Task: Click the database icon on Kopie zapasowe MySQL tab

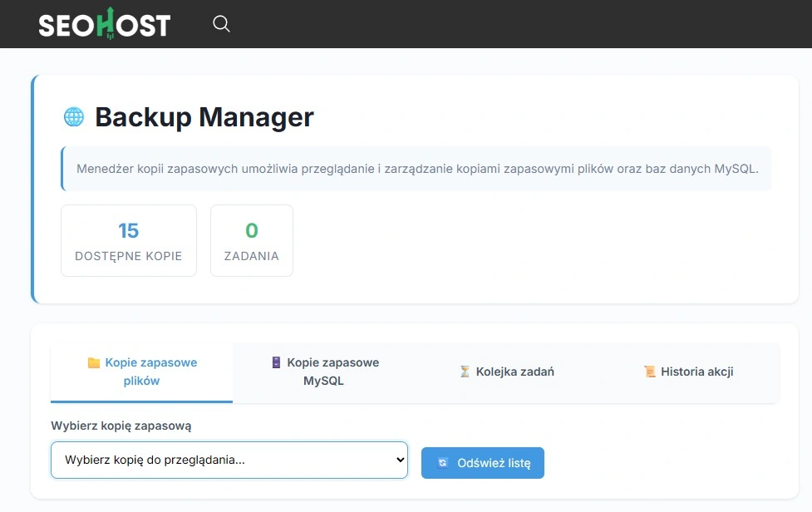Action: [x=276, y=362]
